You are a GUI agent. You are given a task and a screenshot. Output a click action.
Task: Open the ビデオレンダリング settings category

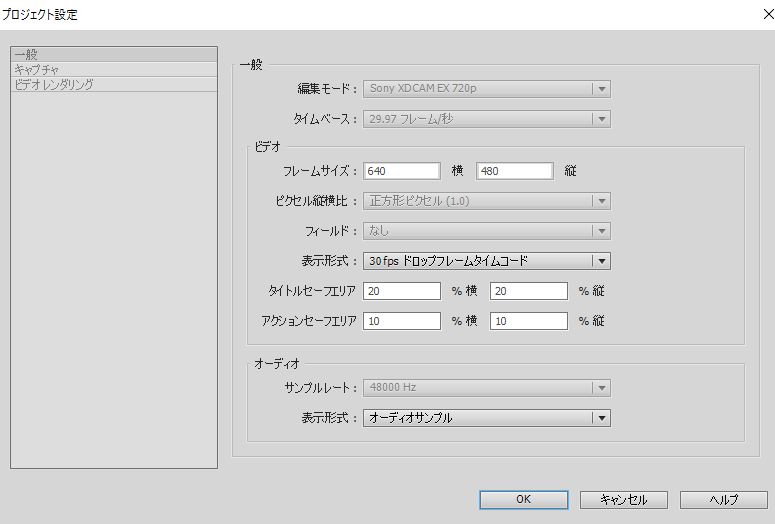pos(114,84)
